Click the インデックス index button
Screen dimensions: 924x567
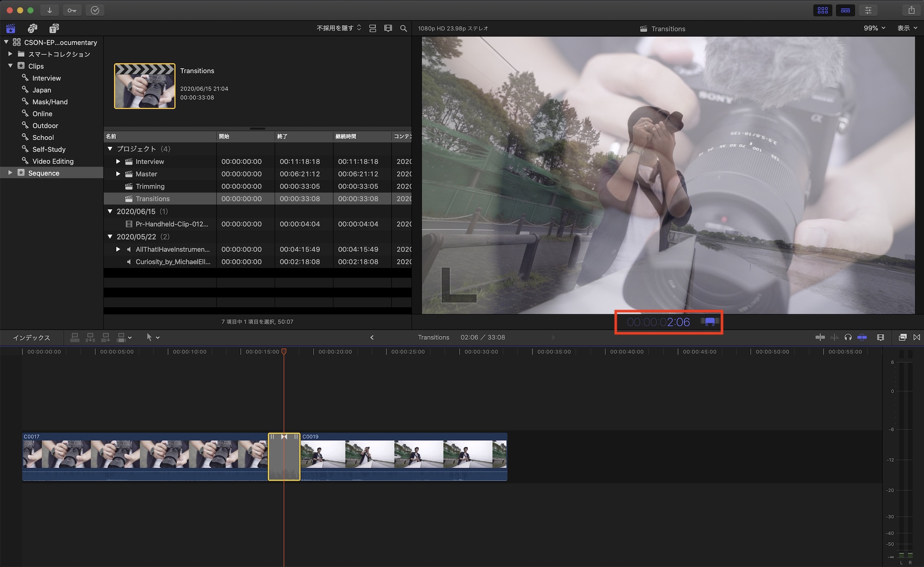(31, 338)
